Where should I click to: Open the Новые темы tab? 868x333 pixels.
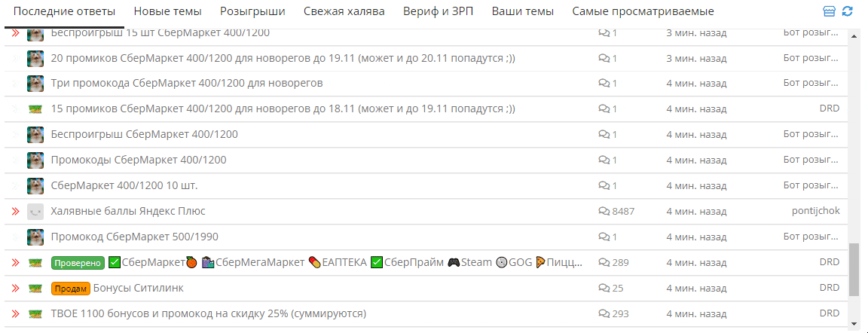coord(168,11)
